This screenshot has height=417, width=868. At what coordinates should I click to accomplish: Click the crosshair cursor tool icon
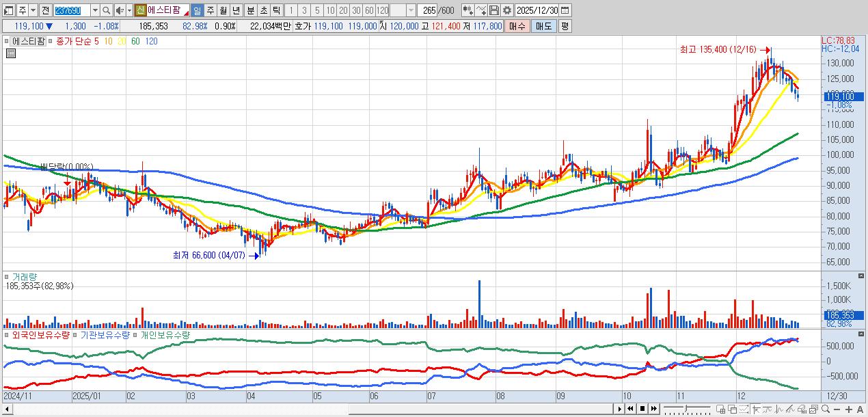pyautogui.click(x=757, y=409)
